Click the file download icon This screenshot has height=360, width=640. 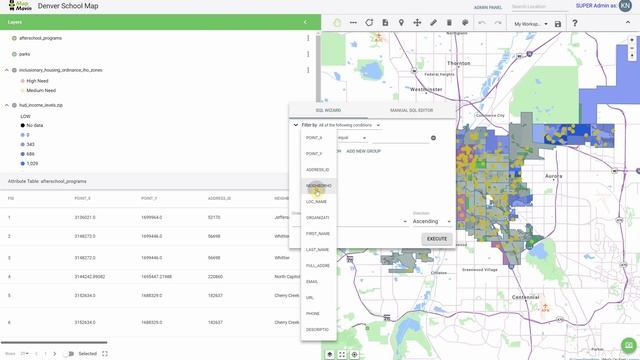click(385, 23)
